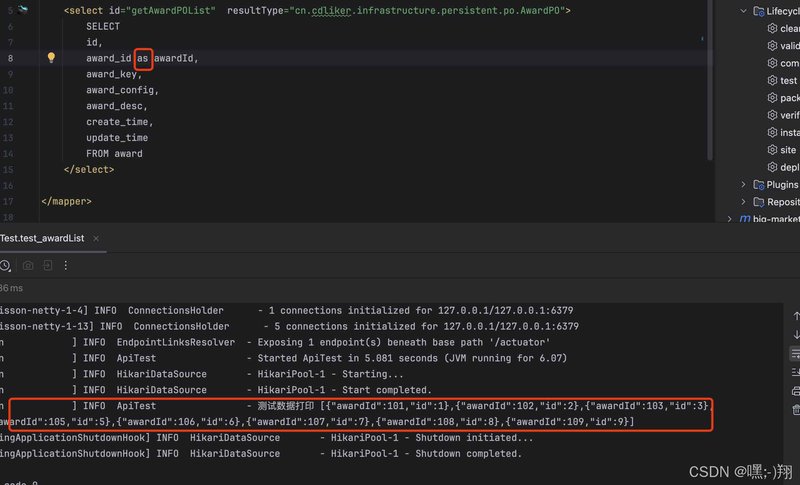Click the yellow lightbulb intention icon
Screen dimensions: 800x485
pyautogui.click(x=51, y=58)
